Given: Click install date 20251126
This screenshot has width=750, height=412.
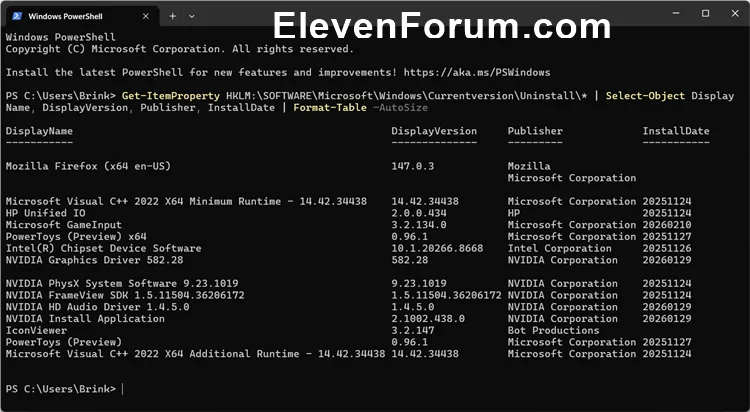Looking at the screenshot, I should tap(667, 248).
